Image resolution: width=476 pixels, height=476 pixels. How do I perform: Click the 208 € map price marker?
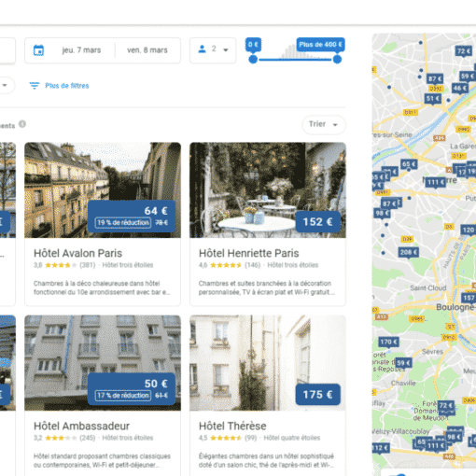tap(409, 252)
